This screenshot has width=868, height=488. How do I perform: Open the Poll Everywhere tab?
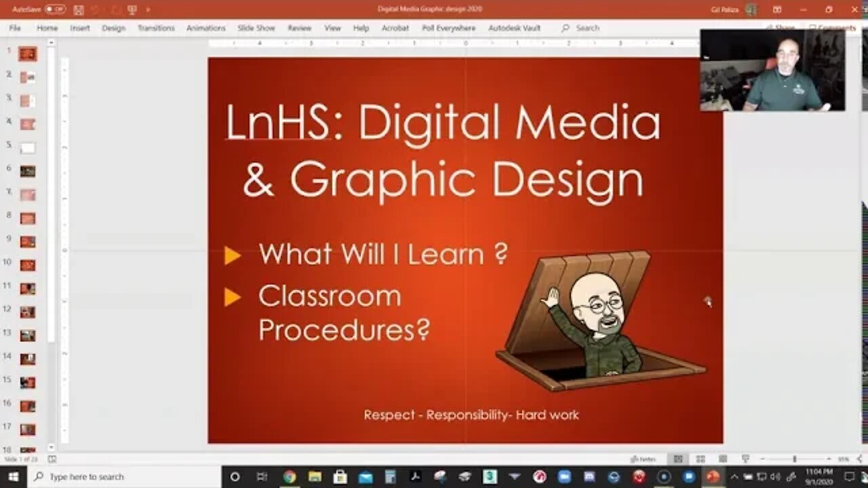coord(448,28)
